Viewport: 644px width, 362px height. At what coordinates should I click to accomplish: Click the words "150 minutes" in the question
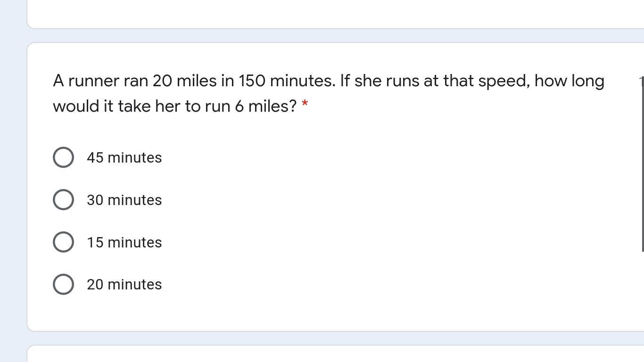click(287, 81)
